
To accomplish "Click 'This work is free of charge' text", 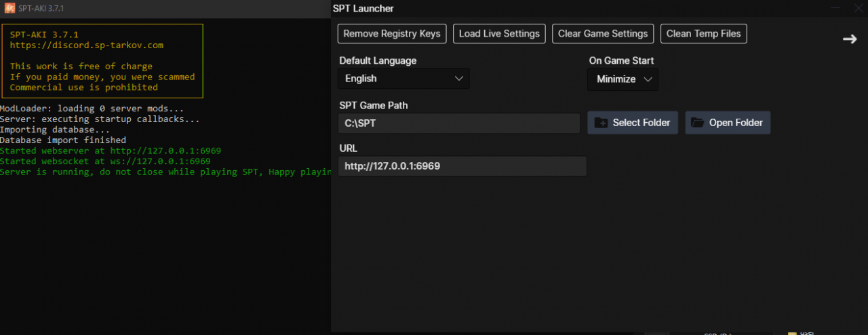I will point(81,66).
